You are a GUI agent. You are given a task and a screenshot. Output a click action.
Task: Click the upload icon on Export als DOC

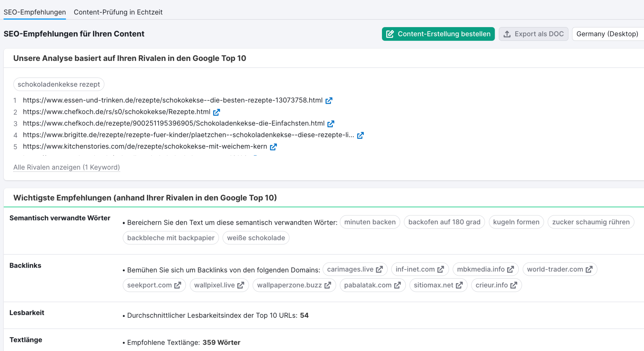[x=507, y=34]
